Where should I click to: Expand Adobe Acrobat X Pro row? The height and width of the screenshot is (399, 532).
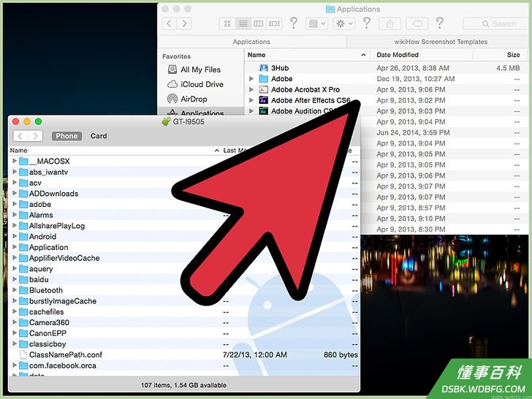point(251,90)
